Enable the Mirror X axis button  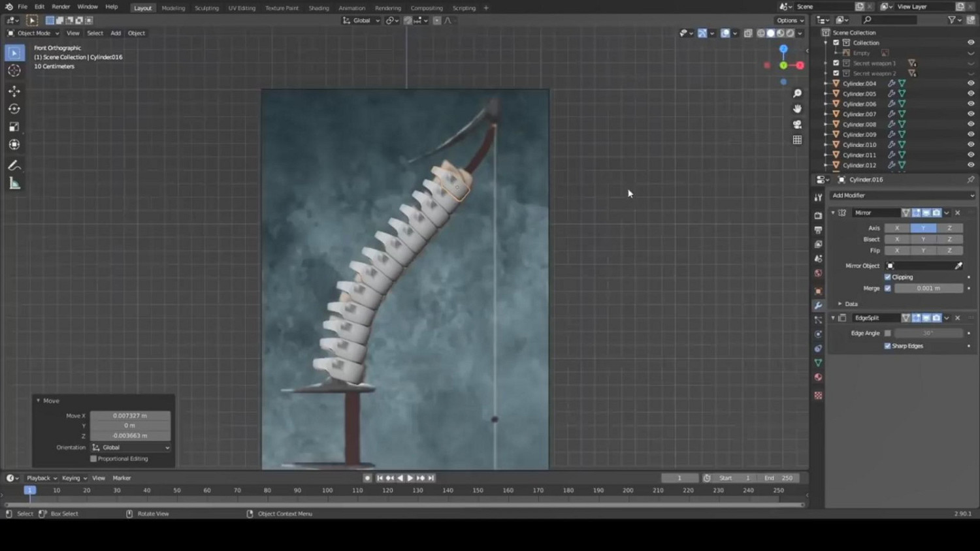tap(897, 228)
